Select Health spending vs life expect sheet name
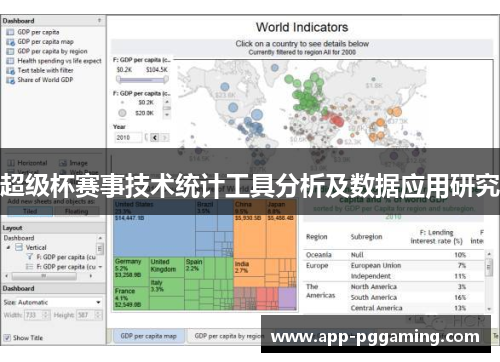Image resolution: width=500 pixels, height=362 pixels. coord(59,61)
